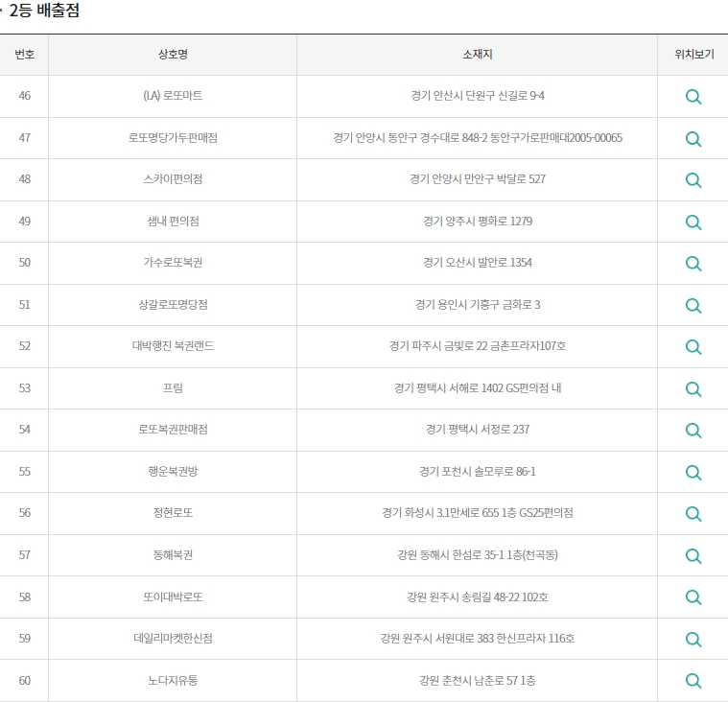Show map location for 상갈로또명당점

[693, 306]
